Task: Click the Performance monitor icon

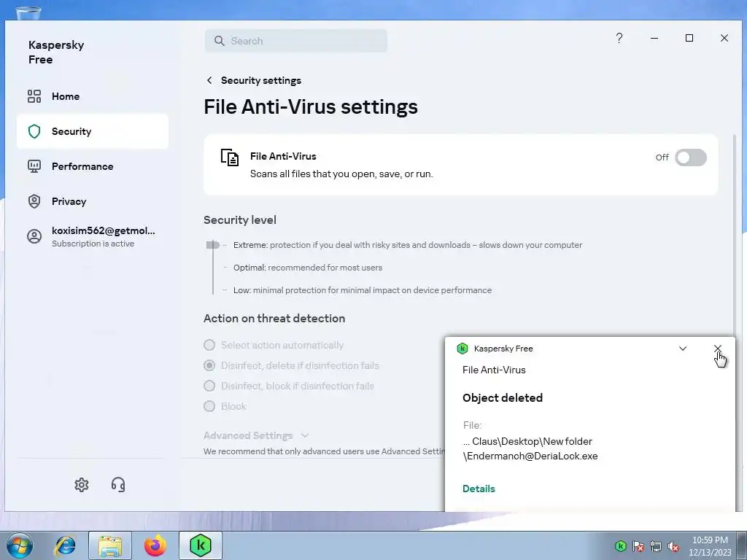Action: (x=34, y=166)
